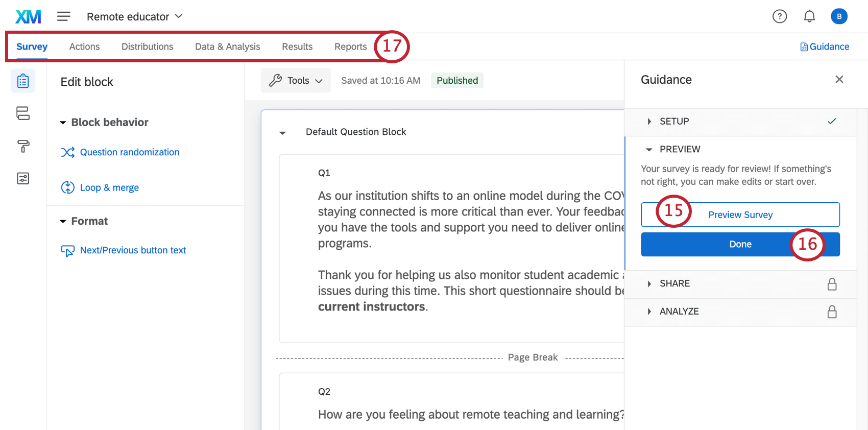This screenshot has width=868, height=430.
Task: Open the help question mark icon
Action: (779, 17)
